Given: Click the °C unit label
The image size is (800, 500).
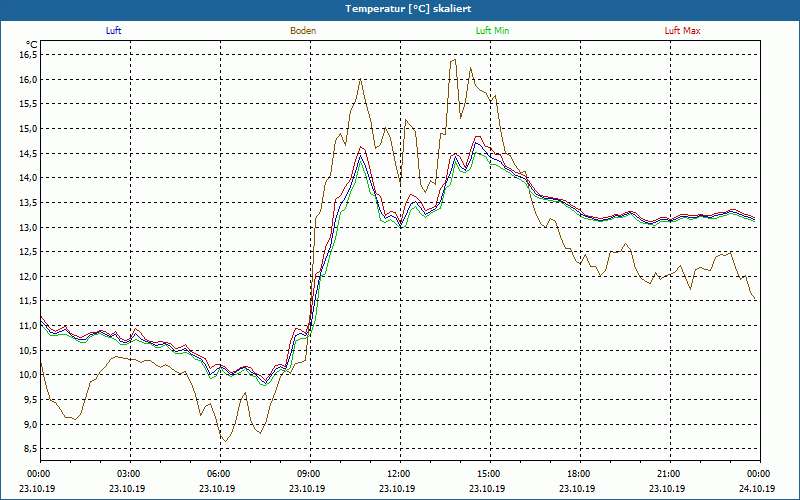Looking at the screenshot, I should coord(32,45).
